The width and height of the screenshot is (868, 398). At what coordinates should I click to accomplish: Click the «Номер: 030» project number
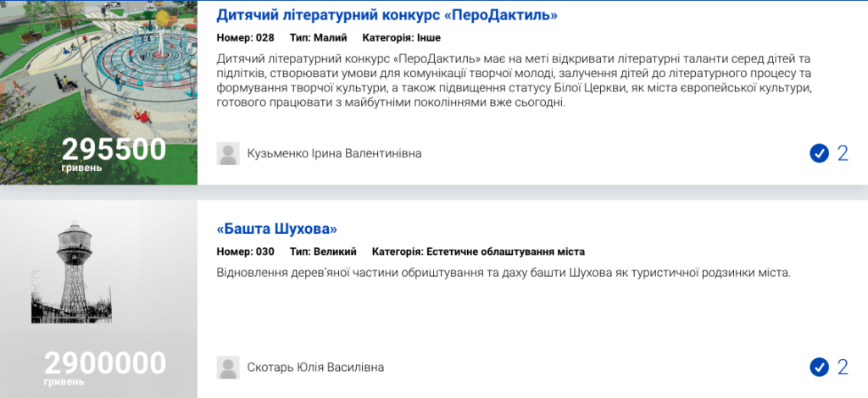click(x=246, y=252)
